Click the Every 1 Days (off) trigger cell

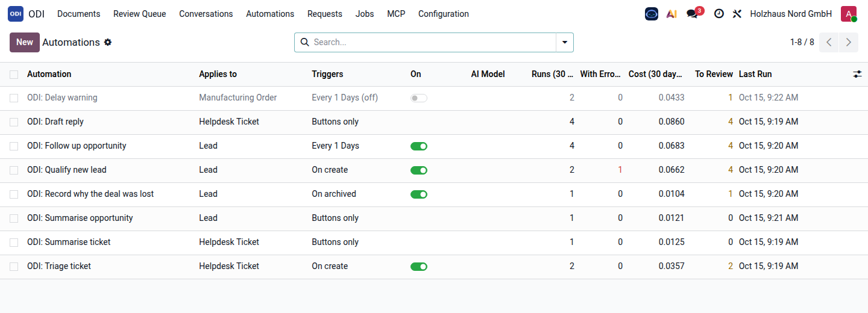345,98
